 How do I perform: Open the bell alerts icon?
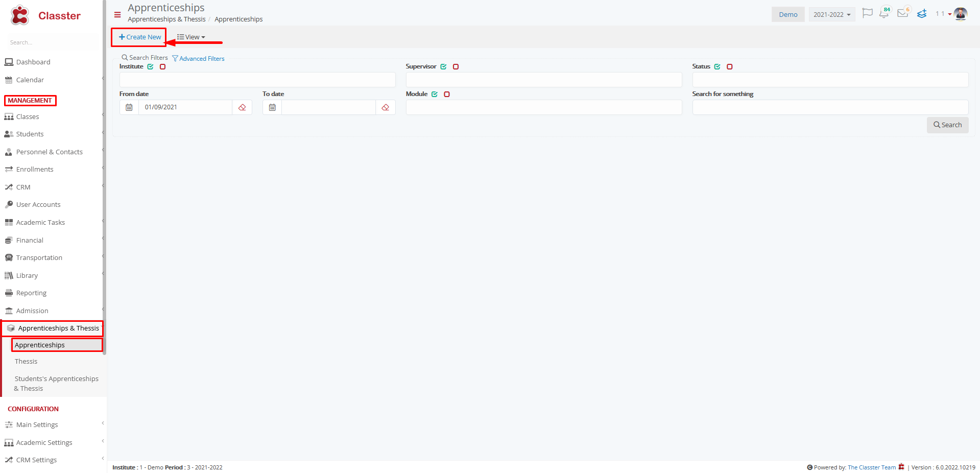[884, 13]
